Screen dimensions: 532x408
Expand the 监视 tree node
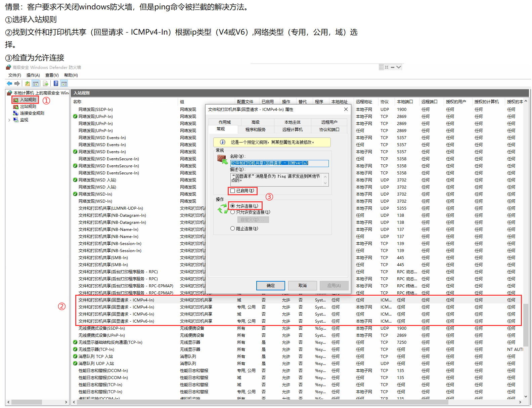(9, 120)
